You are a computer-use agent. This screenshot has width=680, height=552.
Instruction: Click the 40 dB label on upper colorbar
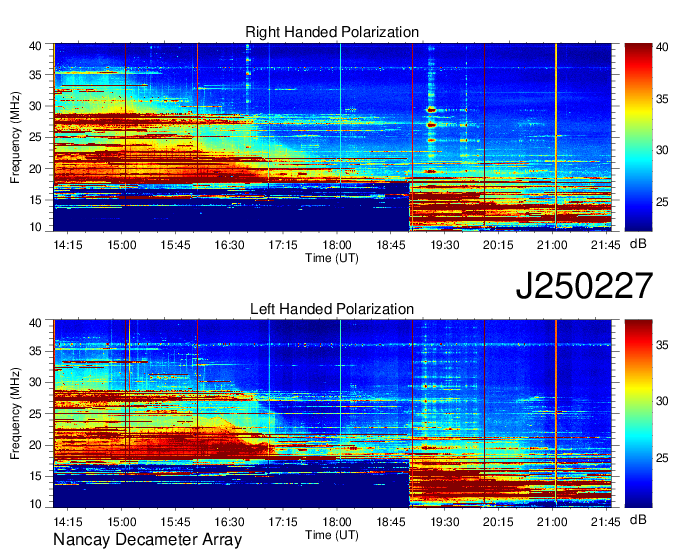(x=662, y=47)
